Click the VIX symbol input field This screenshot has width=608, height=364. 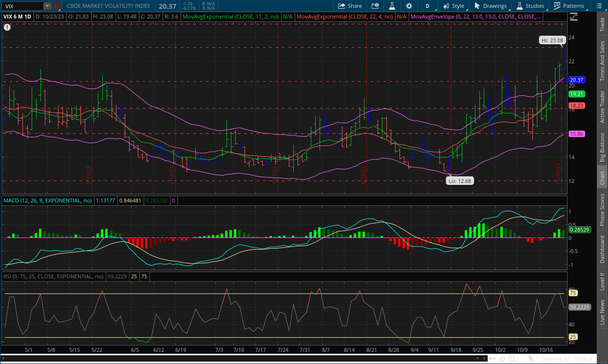point(23,6)
